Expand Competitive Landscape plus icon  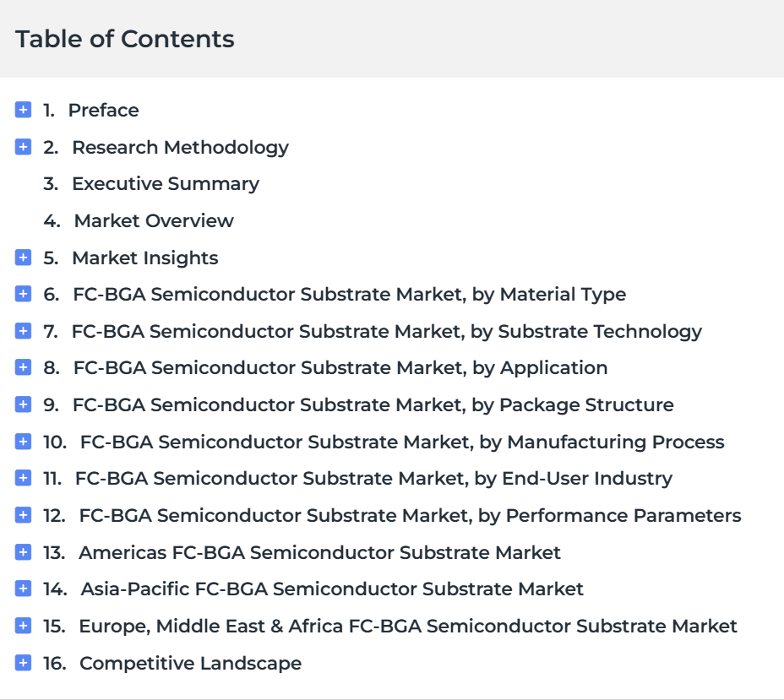pos(23,663)
